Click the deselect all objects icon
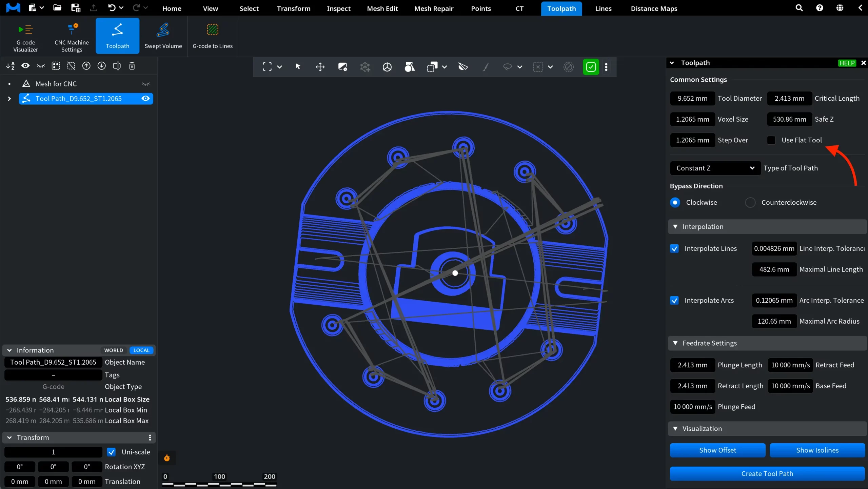Viewport: 868px width, 489px height. pyautogui.click(x=71, y=66)
